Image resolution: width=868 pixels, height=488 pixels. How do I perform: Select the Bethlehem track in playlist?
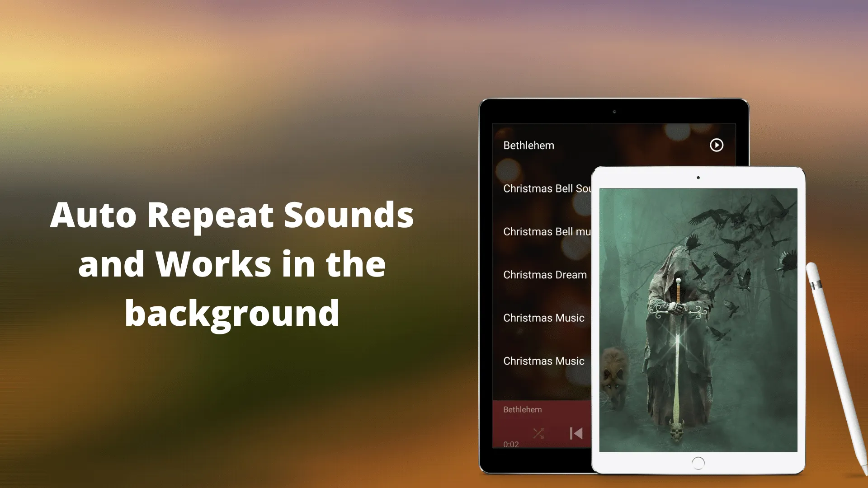pyautogui.click(x=529, y=145)
